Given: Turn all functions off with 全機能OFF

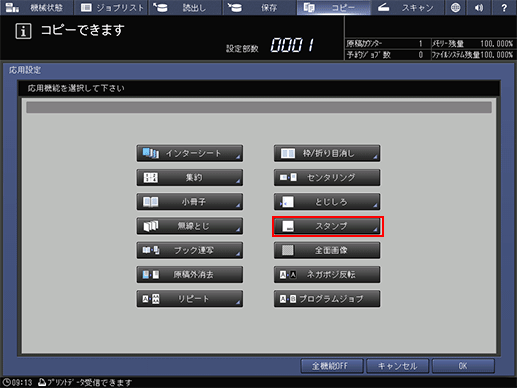Looking at the screenshot, I should 332,366.
